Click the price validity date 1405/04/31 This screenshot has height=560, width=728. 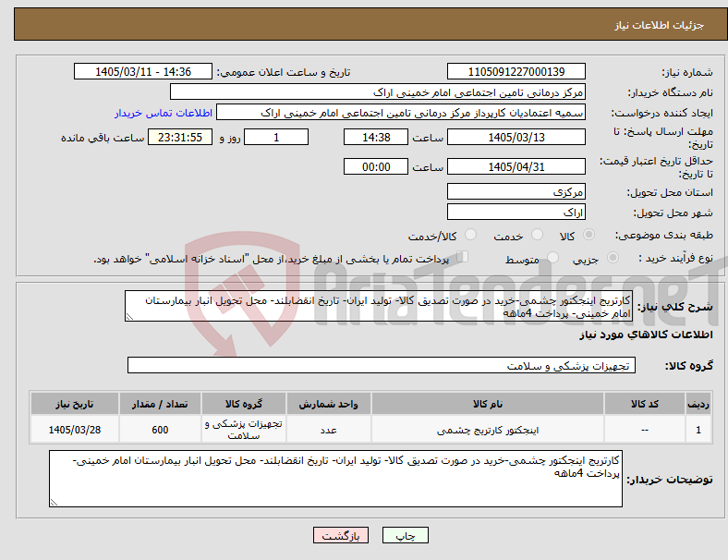516,166
